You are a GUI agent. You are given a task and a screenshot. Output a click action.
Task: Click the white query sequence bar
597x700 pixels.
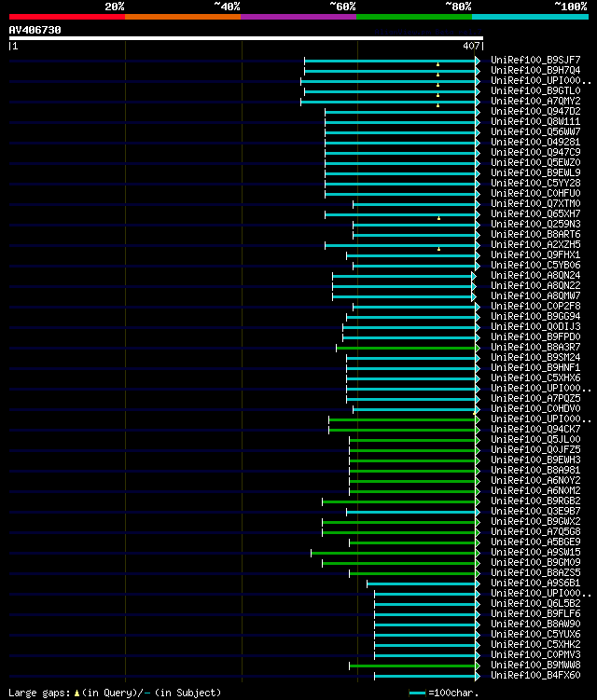(245, 38)
